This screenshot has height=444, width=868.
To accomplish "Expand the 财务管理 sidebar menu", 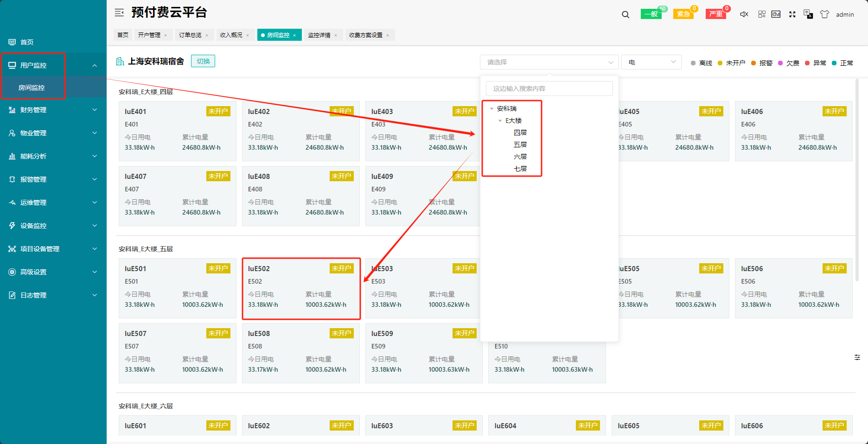I will pyautogui.click(x=53, y=110).
